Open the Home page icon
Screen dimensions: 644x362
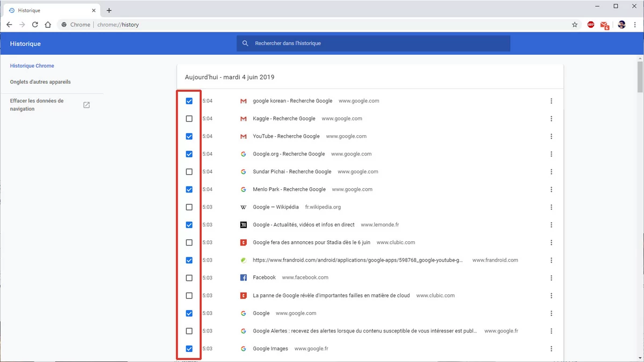48,25
